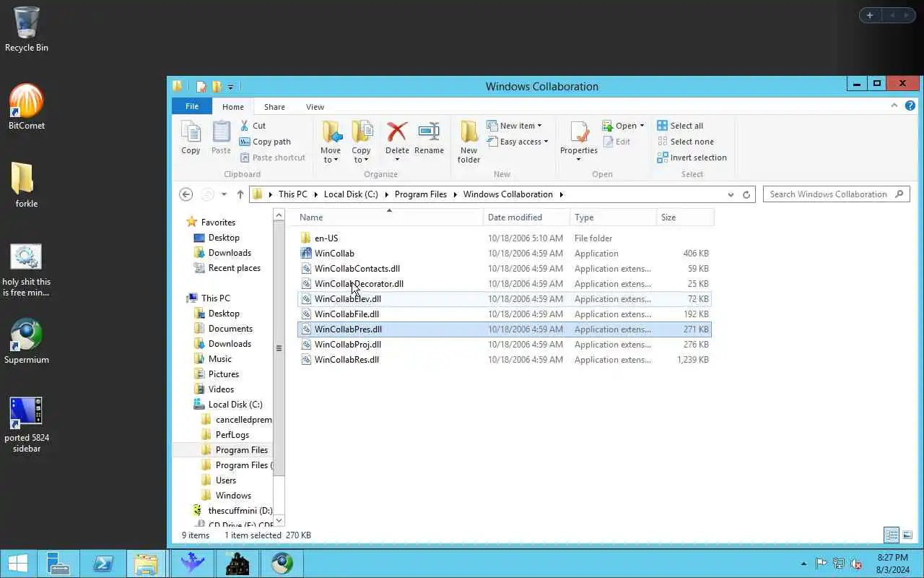Select the forkle desktop folder
This screenshot has width=924, height=578.
point(27,185)
